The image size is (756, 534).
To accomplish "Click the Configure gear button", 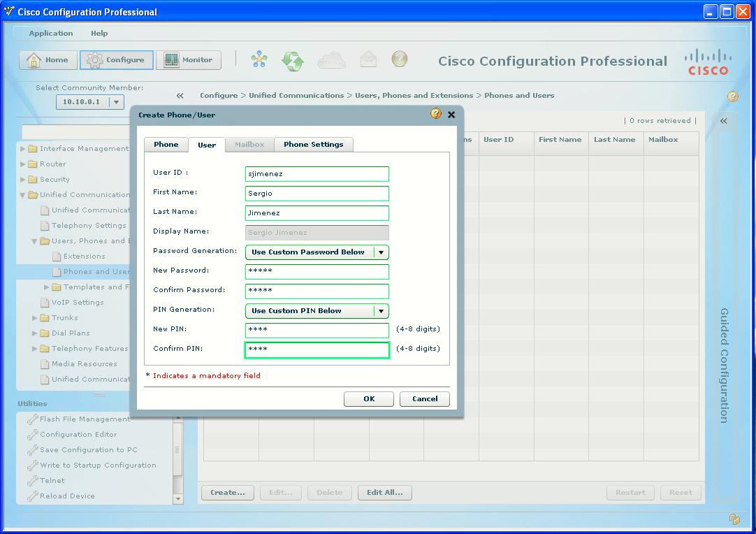I will 116,60.
